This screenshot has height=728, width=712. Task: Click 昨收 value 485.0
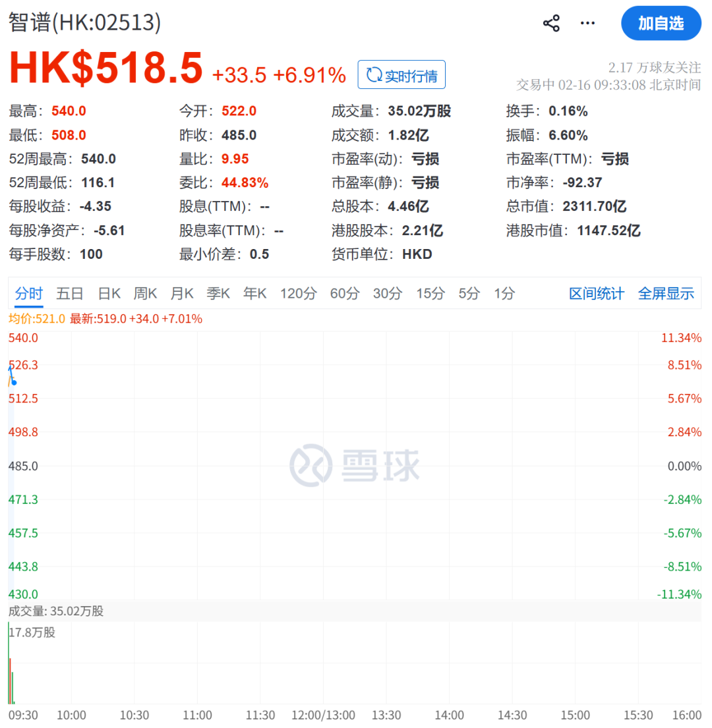coord(239,136)
